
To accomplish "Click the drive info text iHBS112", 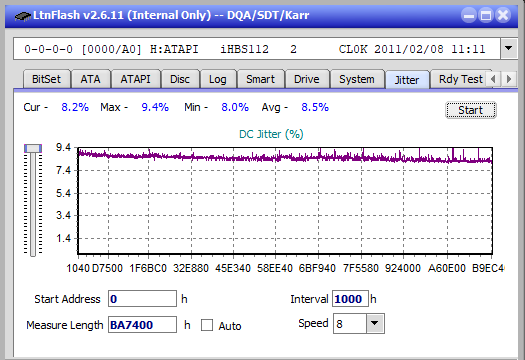I will click(x=244, y=49).
